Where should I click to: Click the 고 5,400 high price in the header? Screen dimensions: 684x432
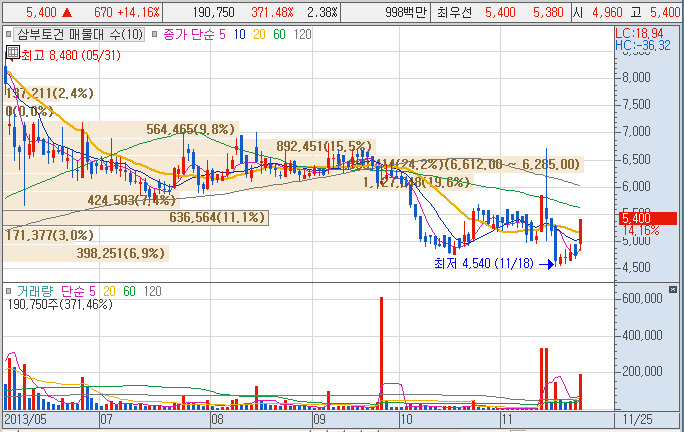tap(655, 13)
